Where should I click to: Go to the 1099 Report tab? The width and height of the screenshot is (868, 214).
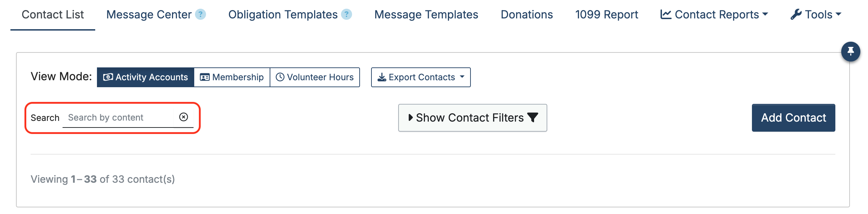pyautogui.click(x=607, y=15)
